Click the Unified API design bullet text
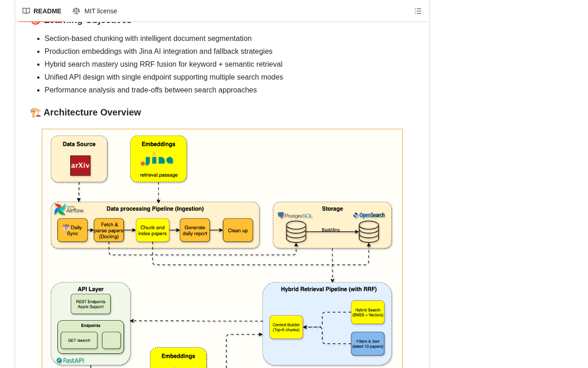Image resolution: width=588 pixels, height=368 pixels. 164,77
